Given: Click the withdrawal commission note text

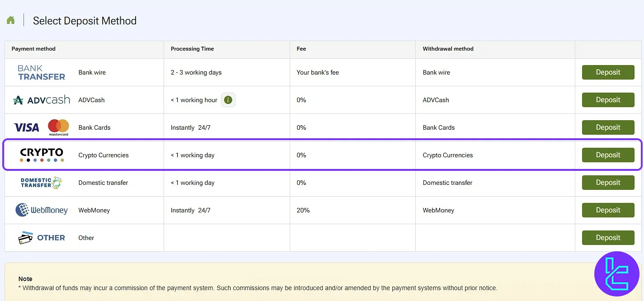Looking at the screenshot, I should pyautogui.click(x=258, y=288).
